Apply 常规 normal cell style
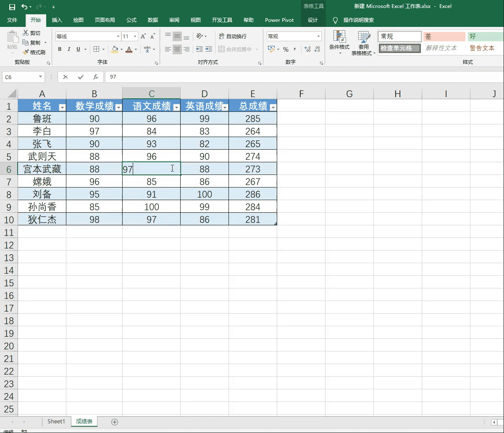 pos(399,37)
